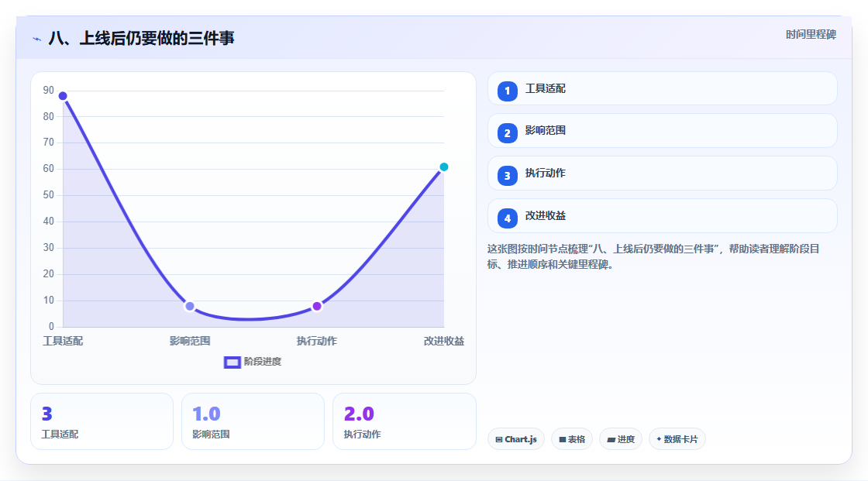Open the 改进收益 list item
This screenshot has height=481, width=868.
tap(662, 216)
